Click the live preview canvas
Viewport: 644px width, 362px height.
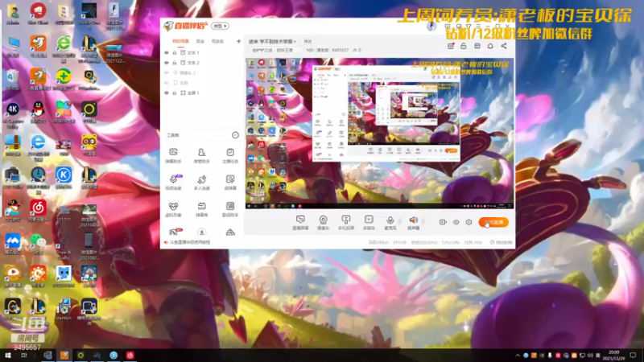(x=379, y=134)
